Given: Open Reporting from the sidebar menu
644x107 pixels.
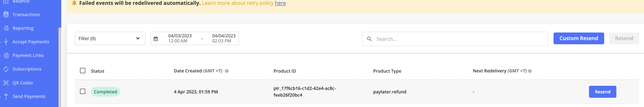Looking at the screenshot, I should [23, 28].
